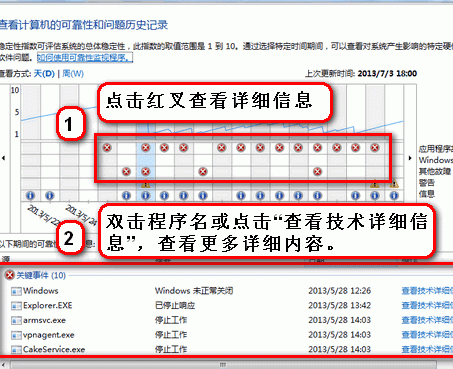This screenshot has height=369, width=453.
Task: Select the Windows entry in the event list
Action: click(x=41, y=291)
